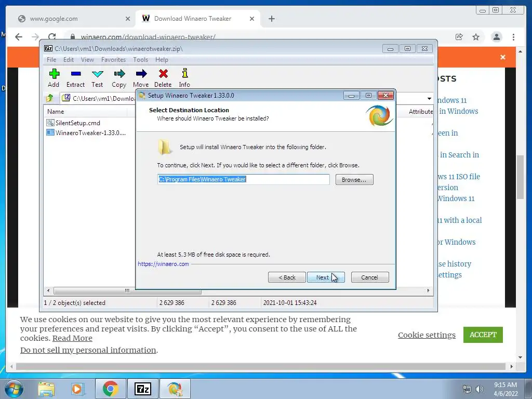The height and width of the screenshot is (399, 532).
Task: Click the Back button in setup wizard
Action: point(287,277)
